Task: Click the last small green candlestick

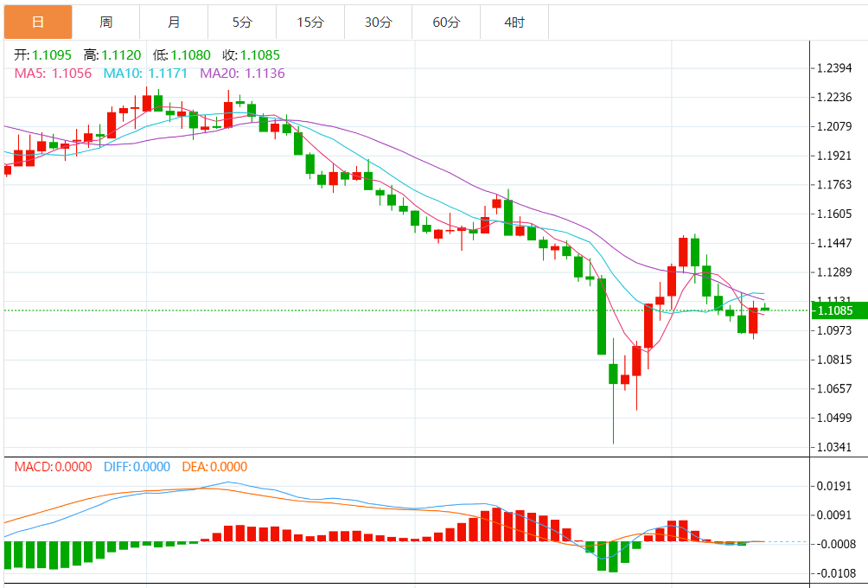Action: pos(765,309)
